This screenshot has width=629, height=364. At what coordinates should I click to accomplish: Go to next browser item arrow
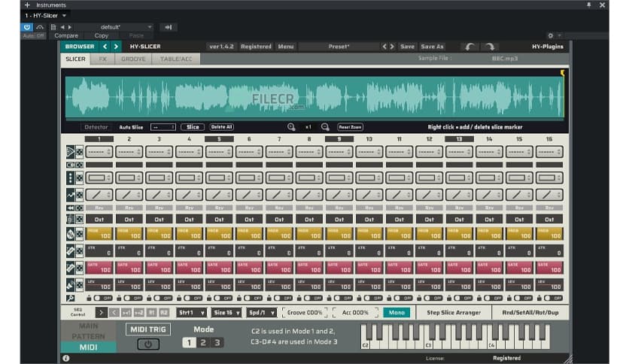pos(116,47)
